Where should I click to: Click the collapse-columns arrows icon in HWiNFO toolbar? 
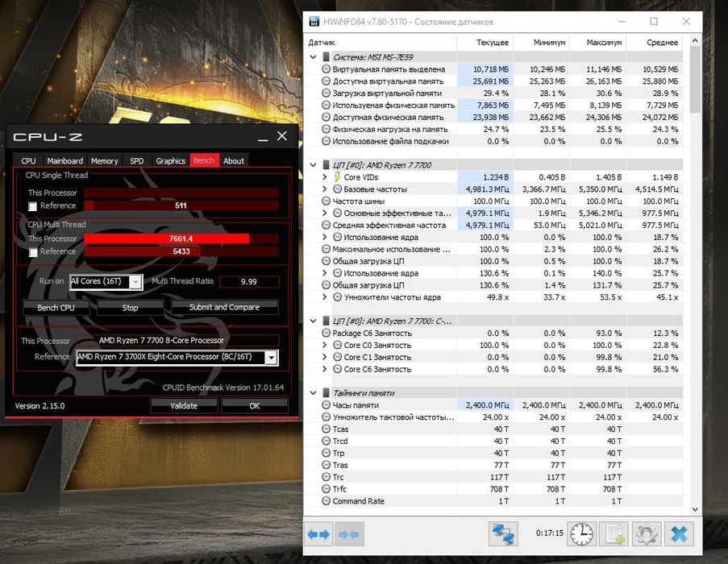[x=348, y=534]
